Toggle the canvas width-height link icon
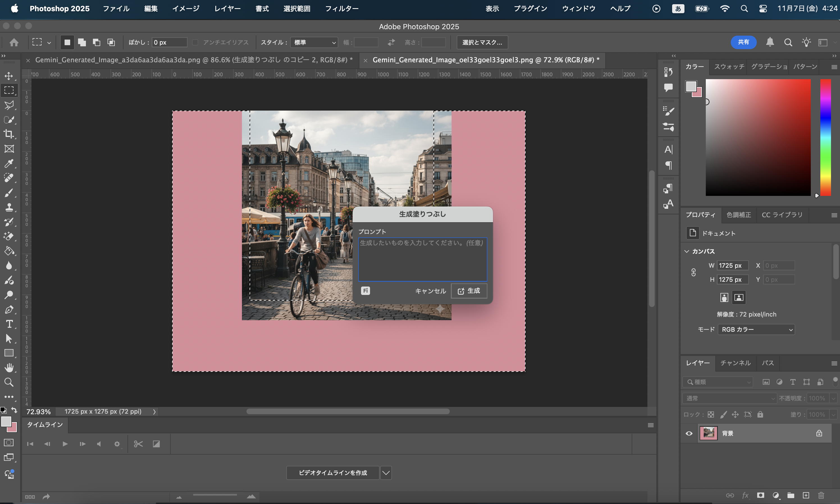The width and height of the screenshot is (840, 504). (x=694, y=272)
